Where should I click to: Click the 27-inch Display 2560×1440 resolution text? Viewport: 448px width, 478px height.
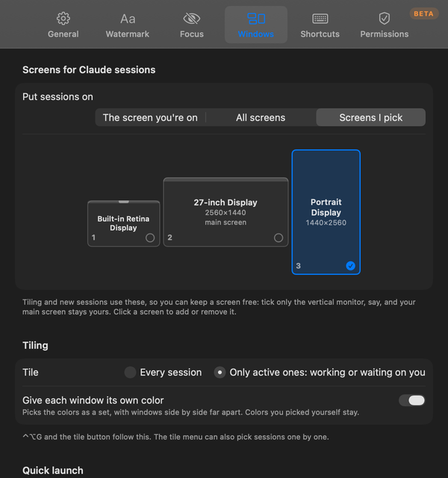pyautogui.click(x=225, y=212)
